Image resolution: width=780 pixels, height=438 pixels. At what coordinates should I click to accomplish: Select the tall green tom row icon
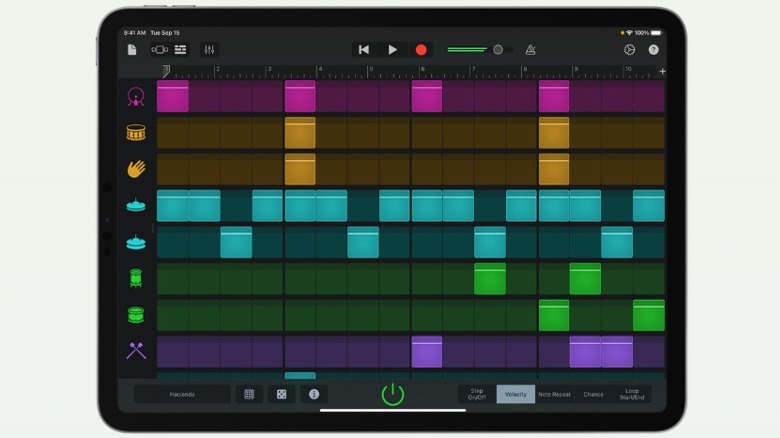136,278
